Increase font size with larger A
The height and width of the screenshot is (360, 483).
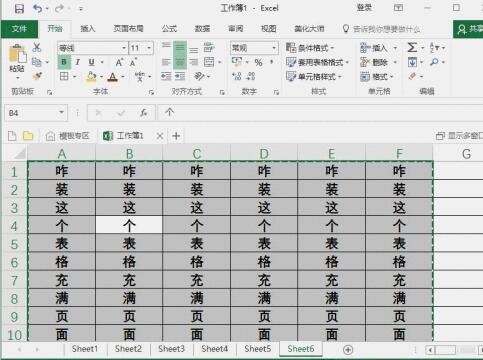(119, 62)
